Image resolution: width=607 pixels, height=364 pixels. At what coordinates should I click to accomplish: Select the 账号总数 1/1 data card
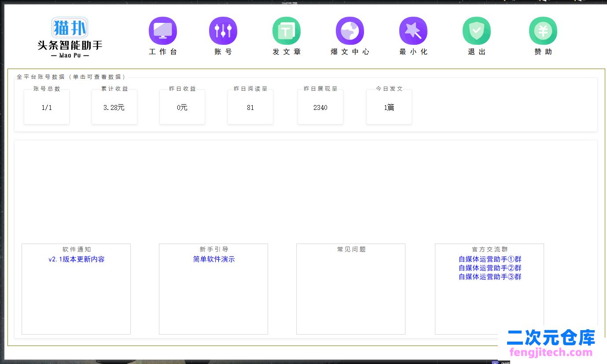tap(47, 106)
